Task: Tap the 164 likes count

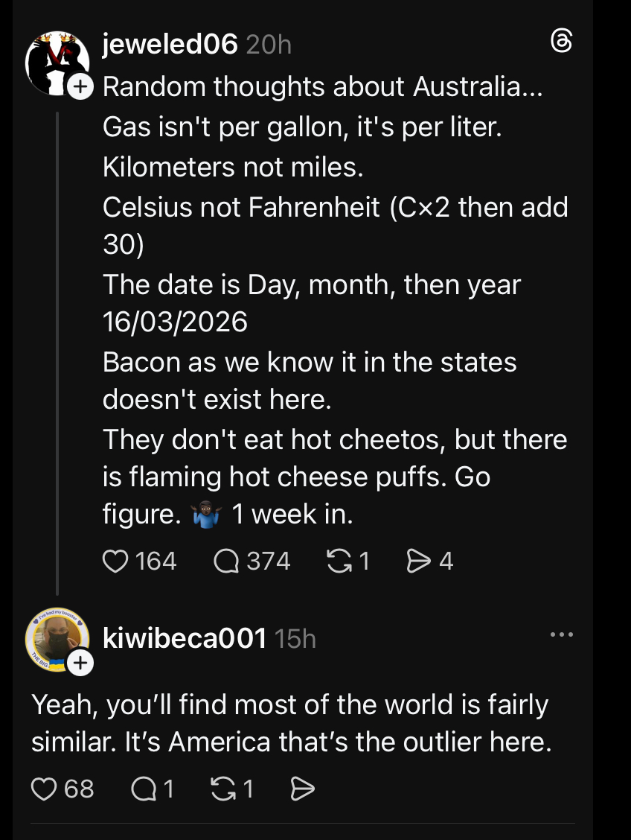Action: (x=156, y=560)
